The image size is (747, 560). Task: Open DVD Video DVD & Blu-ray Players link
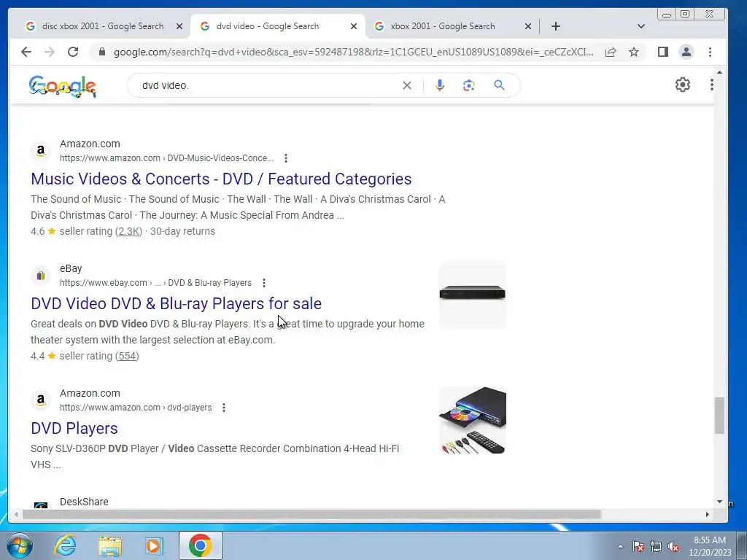click(x=177, y=304)
